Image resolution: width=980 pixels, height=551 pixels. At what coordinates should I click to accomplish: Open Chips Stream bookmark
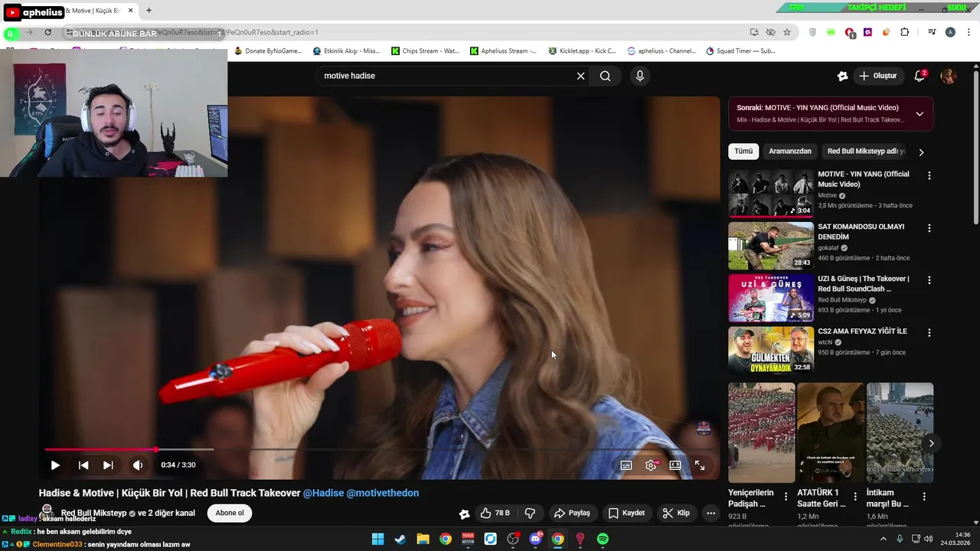pyautogui.click(x=425, y=51)
